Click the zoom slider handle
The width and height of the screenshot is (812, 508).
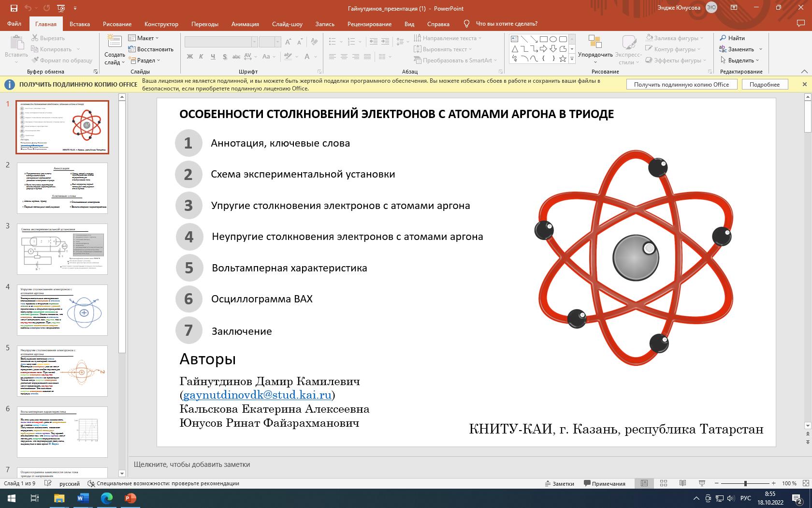[x=745, y=483]
